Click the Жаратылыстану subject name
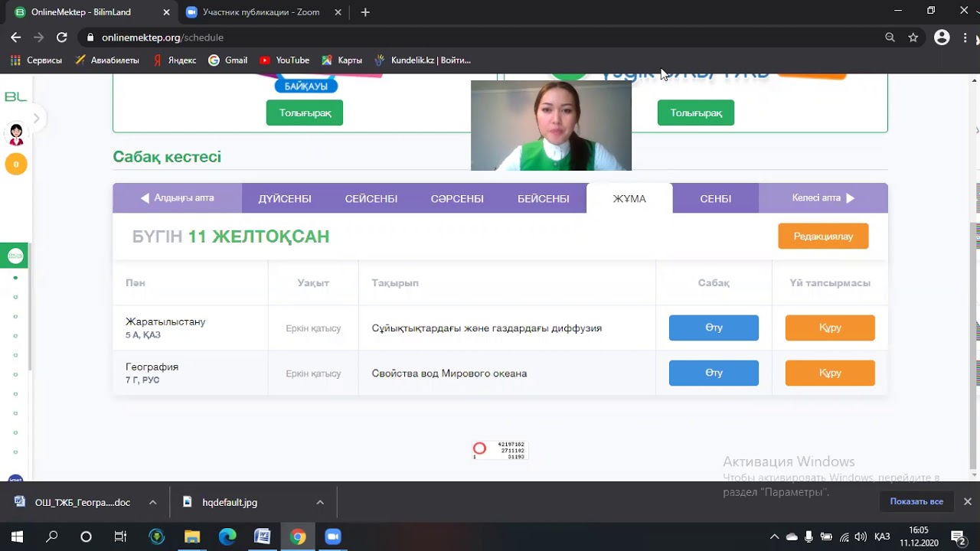 (165, 321)
